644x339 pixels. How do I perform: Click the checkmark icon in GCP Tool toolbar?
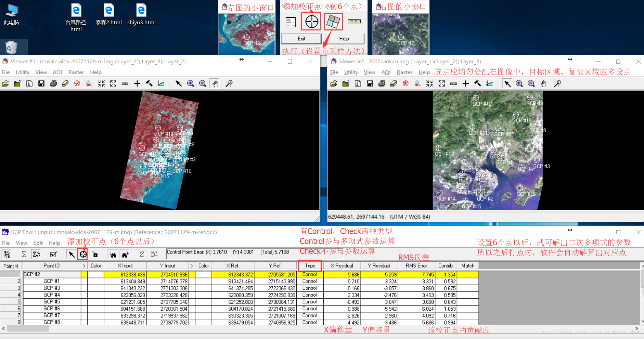(x=53, y=254)
